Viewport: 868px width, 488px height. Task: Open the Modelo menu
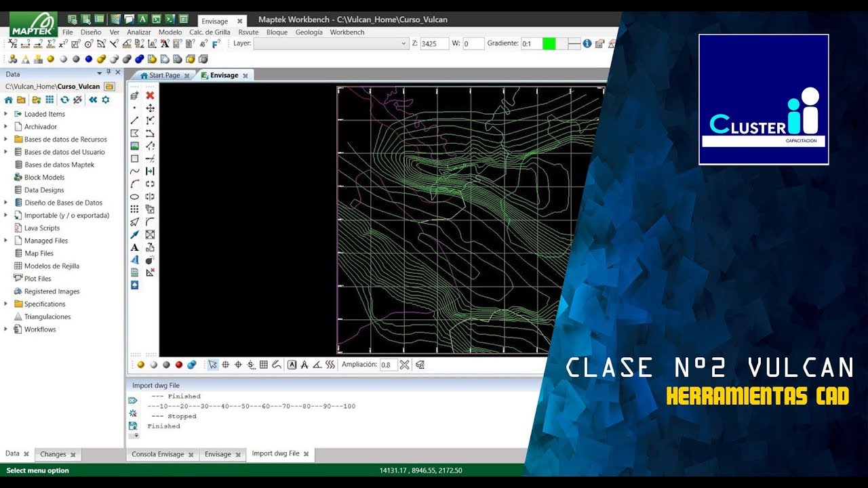tap(170, 32)
